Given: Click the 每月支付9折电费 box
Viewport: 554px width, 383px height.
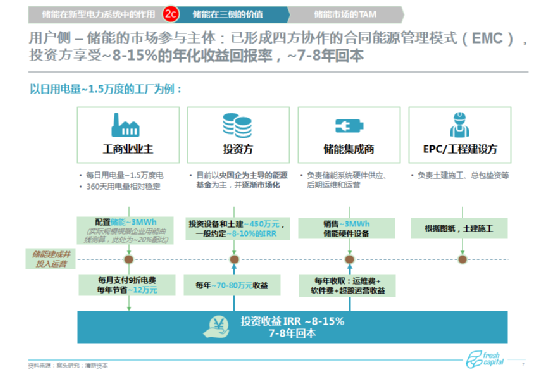Looking at the screenshot, I should coord(127,285).
